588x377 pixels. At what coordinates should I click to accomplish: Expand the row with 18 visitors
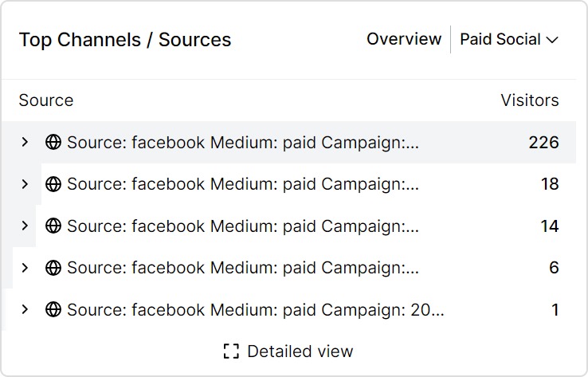coord(25,184)
